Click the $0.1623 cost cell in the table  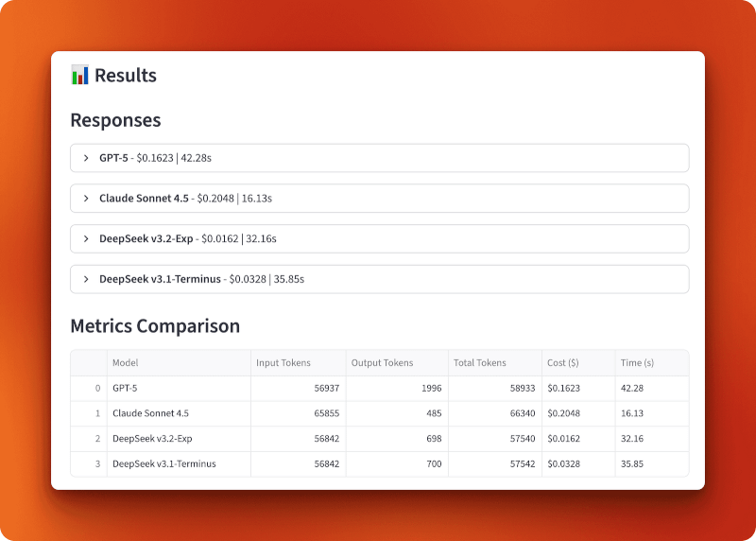pos(578,389)
